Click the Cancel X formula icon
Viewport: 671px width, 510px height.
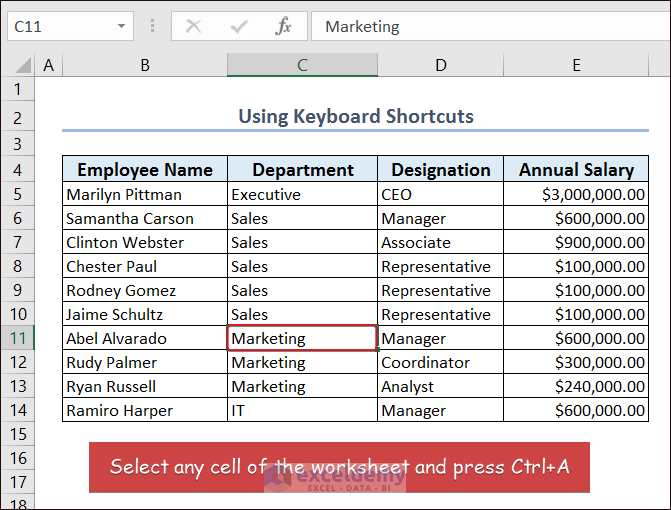194,26
